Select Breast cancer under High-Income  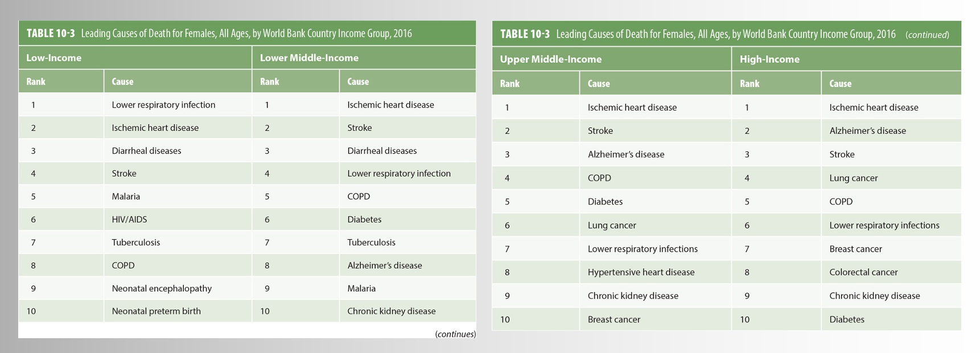tap(855, 249)
